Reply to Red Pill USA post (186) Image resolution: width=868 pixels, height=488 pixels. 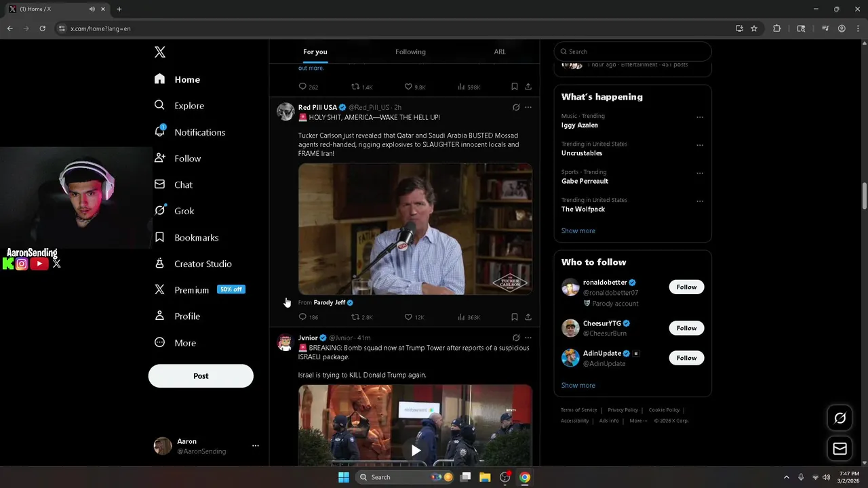[309, 317]
